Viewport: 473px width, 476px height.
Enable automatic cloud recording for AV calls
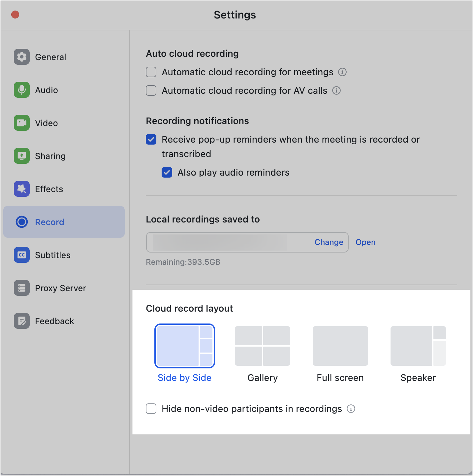coord(151,90)
